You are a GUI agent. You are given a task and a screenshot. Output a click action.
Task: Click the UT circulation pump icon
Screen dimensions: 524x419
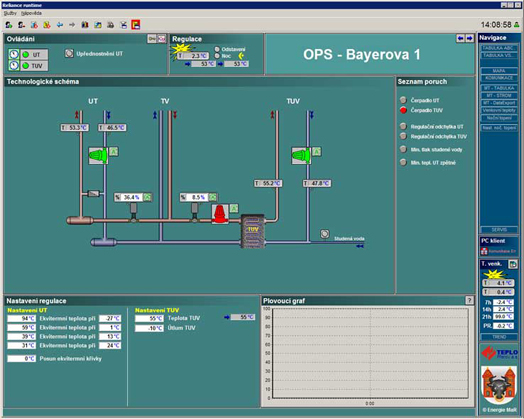pos(98,155)
